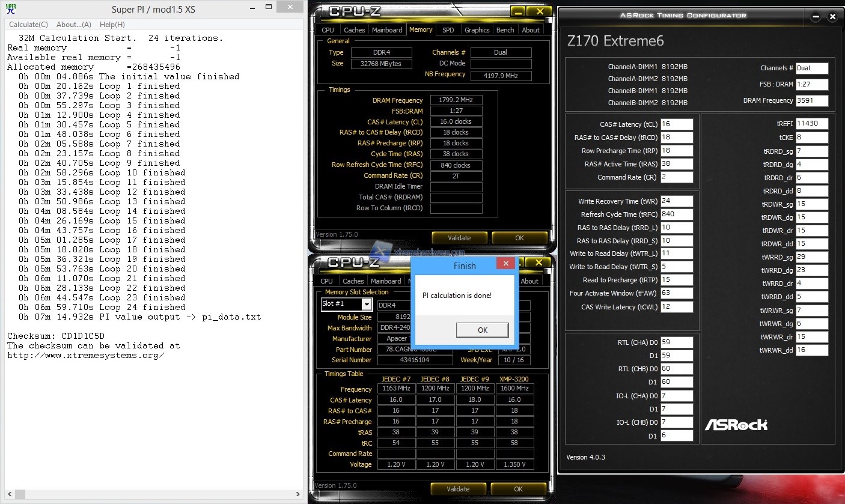Open the Calculate(C) menu in Super PI
Screen dimensions: 845x504
tap(28, 25)
